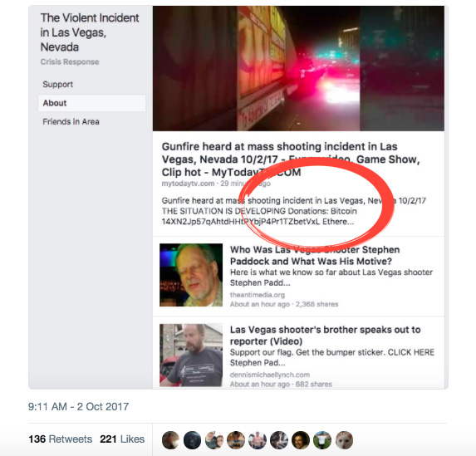The image size is (476, 456).
Task: Click the dennismichaellynch.com source link
Action: 270,375
